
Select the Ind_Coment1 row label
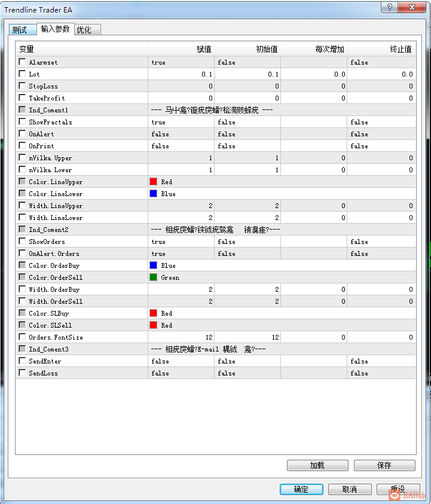pyautogui.click(x=48, y=110)
